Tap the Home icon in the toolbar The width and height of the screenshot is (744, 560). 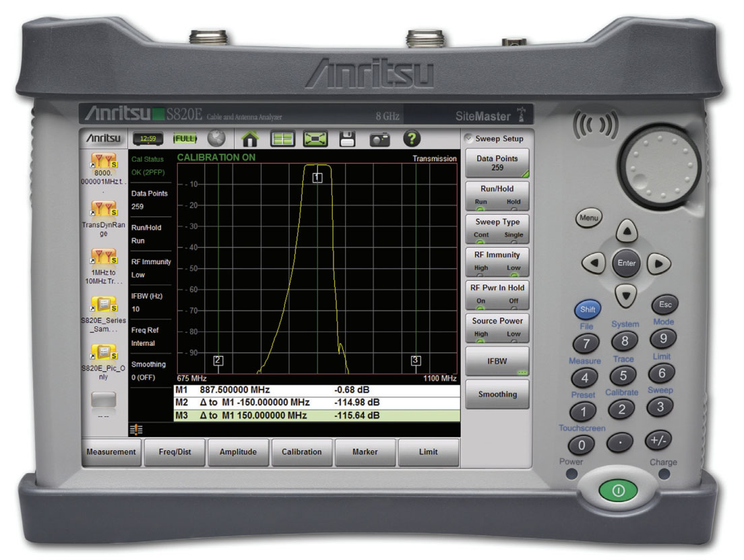coord(250,139)
